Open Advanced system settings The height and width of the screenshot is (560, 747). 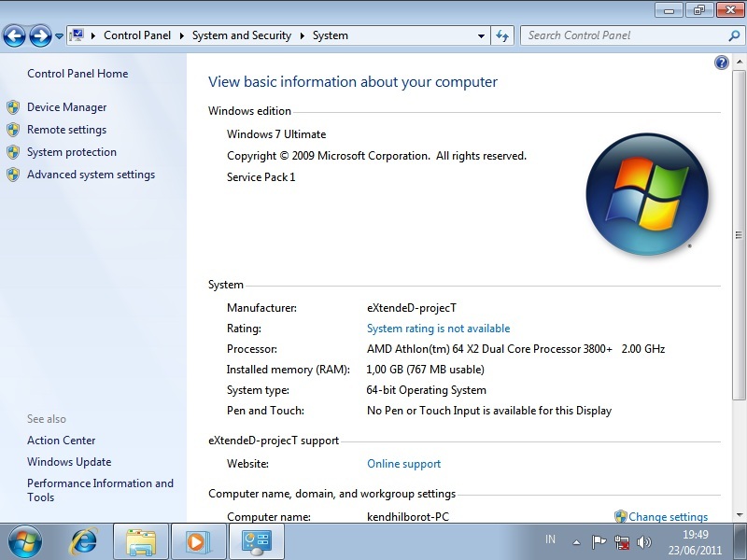pyautogui.click(x=91, y=175)
